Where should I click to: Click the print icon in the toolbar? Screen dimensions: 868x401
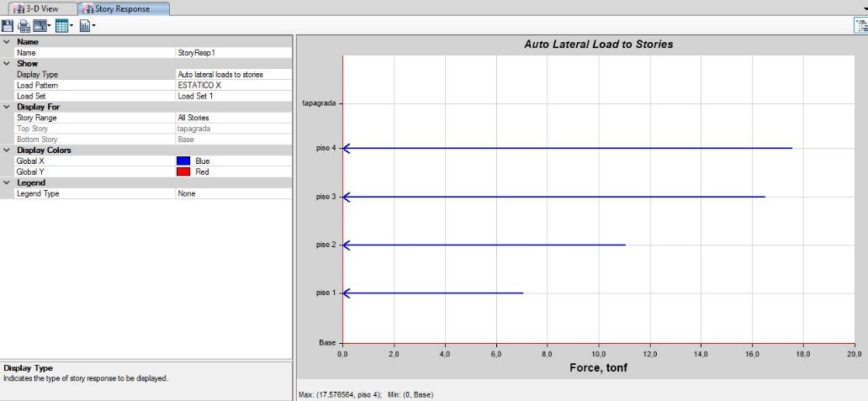coord(22,26)
